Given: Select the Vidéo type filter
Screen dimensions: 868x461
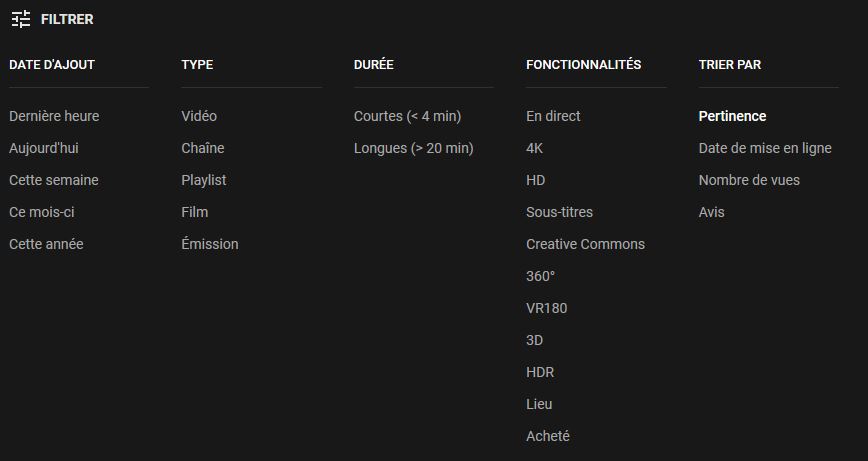Looking at the screenshot, I should 199,116.
